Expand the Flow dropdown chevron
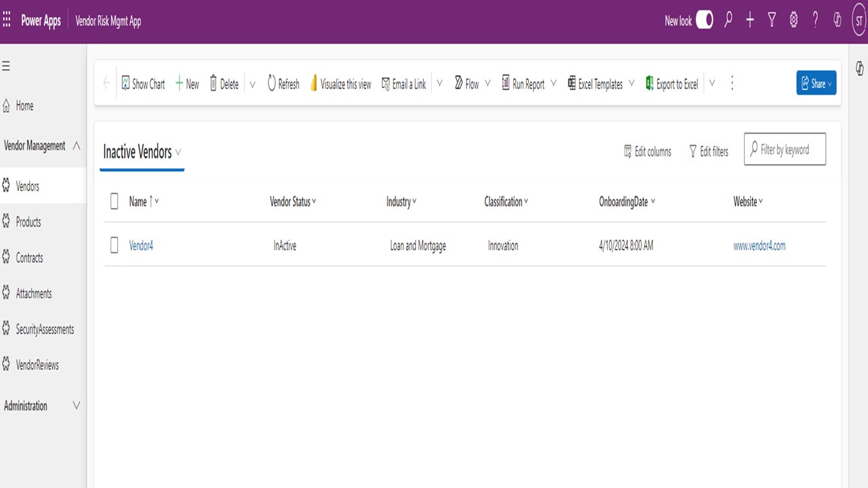This screenshot has height=488, width=868. pyautogui.click(x=488, y=83)
